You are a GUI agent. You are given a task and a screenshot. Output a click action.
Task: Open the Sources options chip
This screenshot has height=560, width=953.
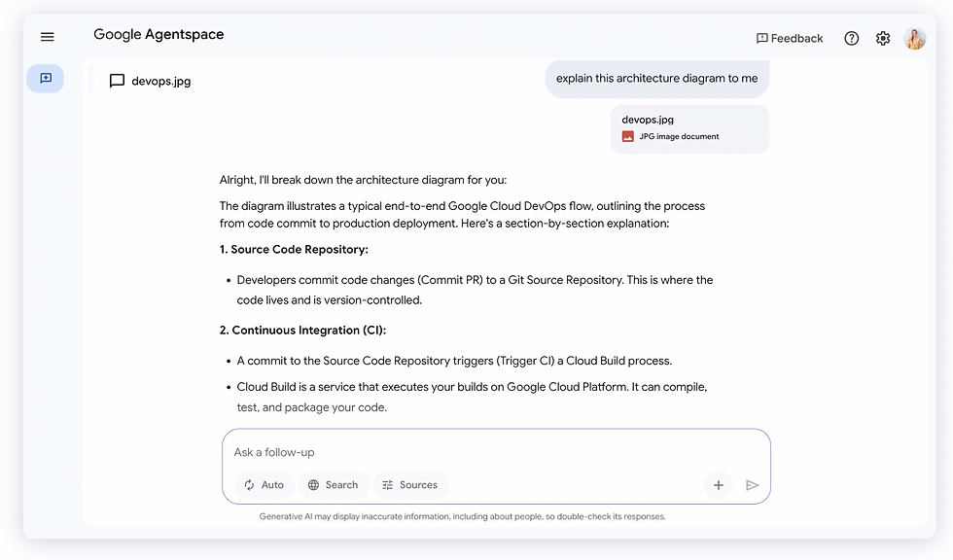click(x=410, y=485)
